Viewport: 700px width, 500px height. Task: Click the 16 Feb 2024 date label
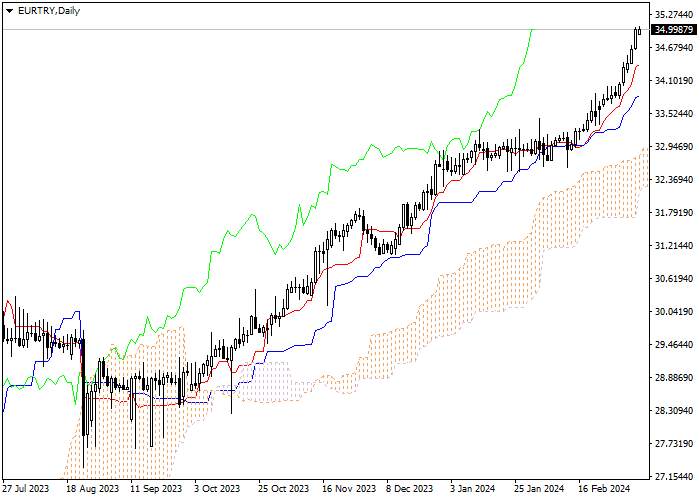(x=604, y=488)
